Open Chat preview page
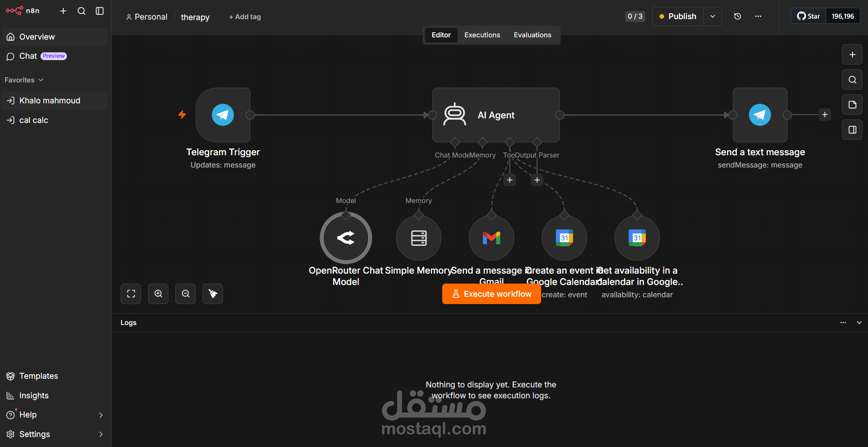Viewport: 868px width, 447px height. tap(55, 56)
